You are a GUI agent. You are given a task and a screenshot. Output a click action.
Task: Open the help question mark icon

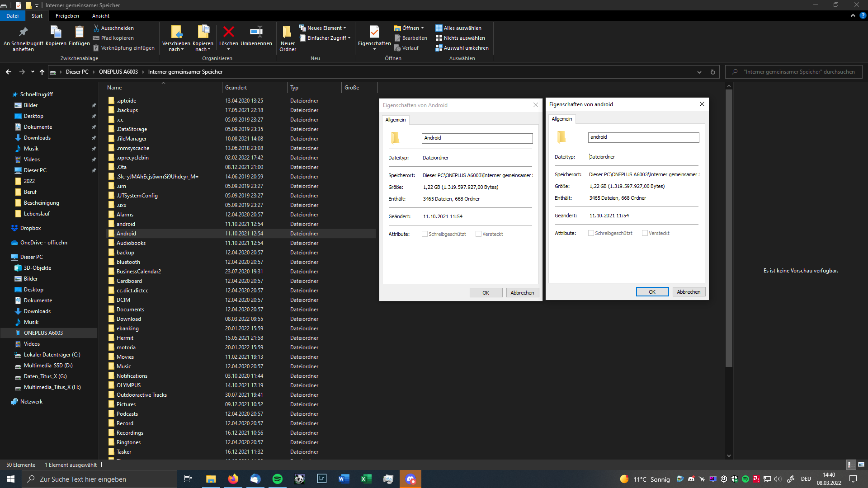pyautogui.click(x=863, y=15)
